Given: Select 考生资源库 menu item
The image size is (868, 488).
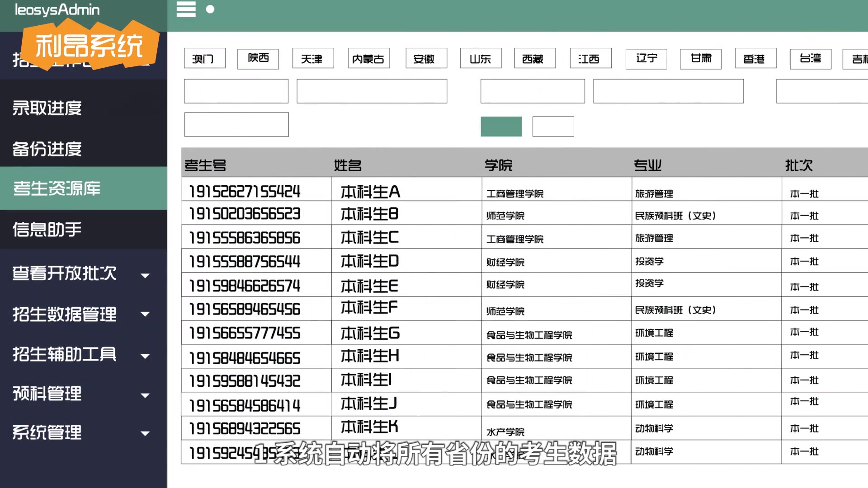Looking at the screenshot, I should pyautogui.click(x=57, y=188).
